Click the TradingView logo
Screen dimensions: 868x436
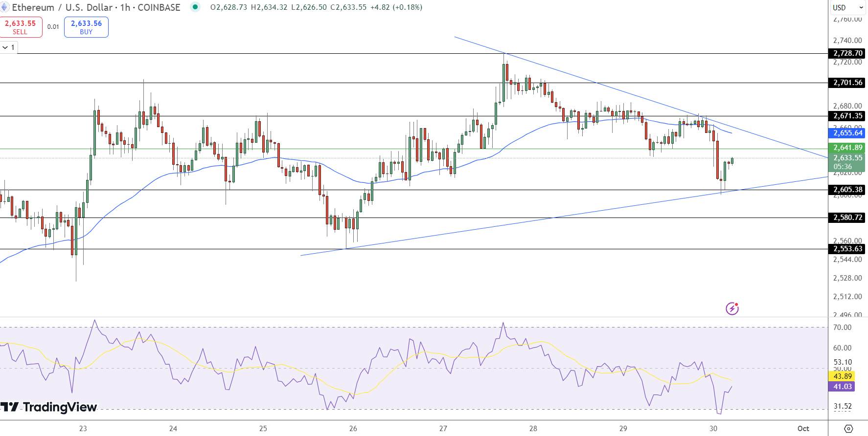tap(48, 407)
